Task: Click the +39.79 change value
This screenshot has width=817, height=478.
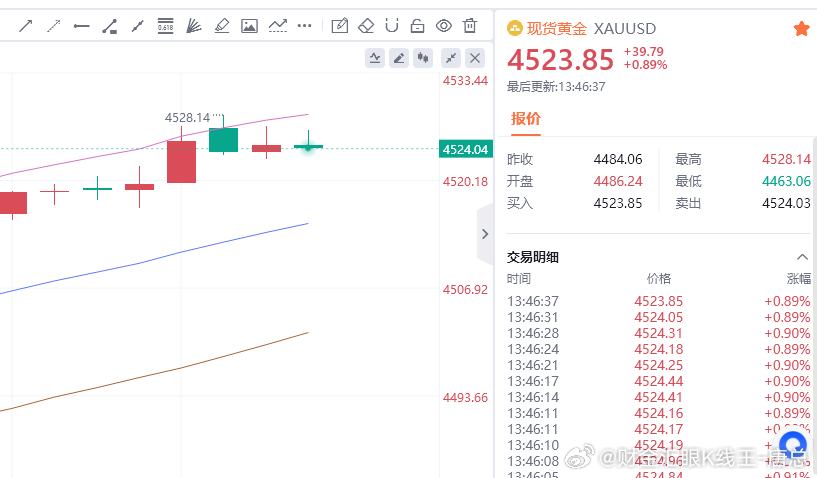Action: tap(643, 52)
